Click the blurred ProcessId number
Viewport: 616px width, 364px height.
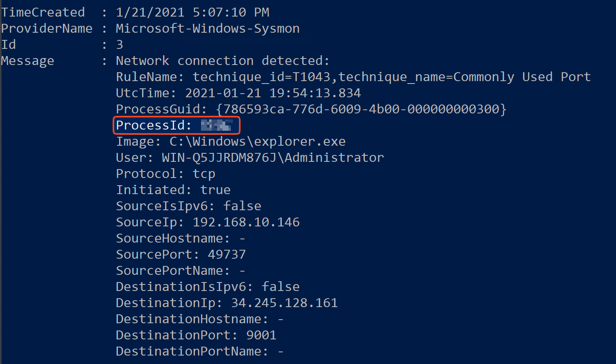coord(216,126)
